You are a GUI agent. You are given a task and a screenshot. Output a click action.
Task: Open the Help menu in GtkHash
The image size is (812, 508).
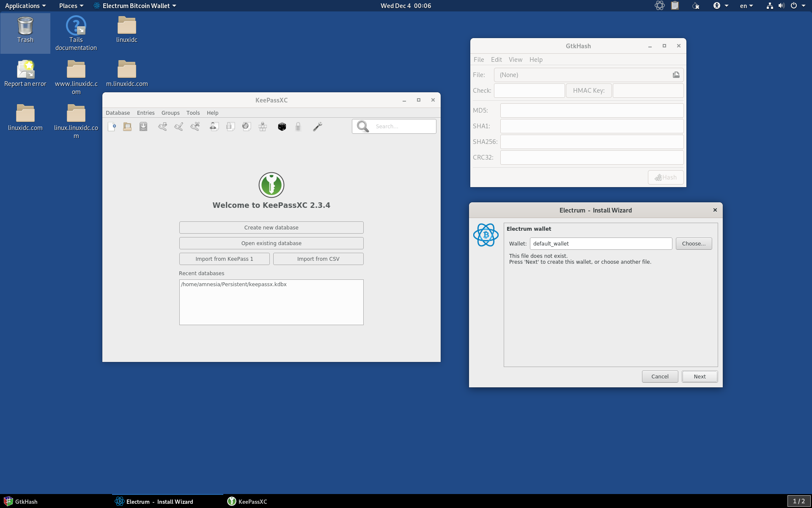[x=536, y=60]
